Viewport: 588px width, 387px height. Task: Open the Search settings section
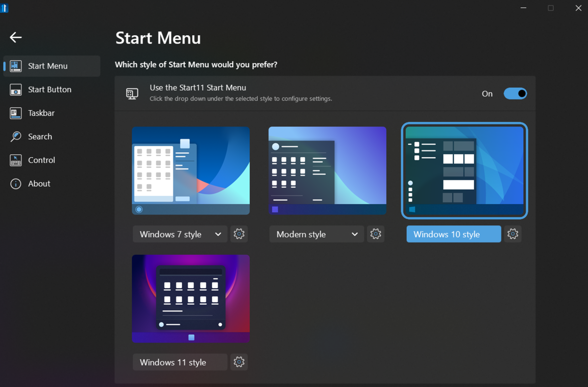coord(52,137)
